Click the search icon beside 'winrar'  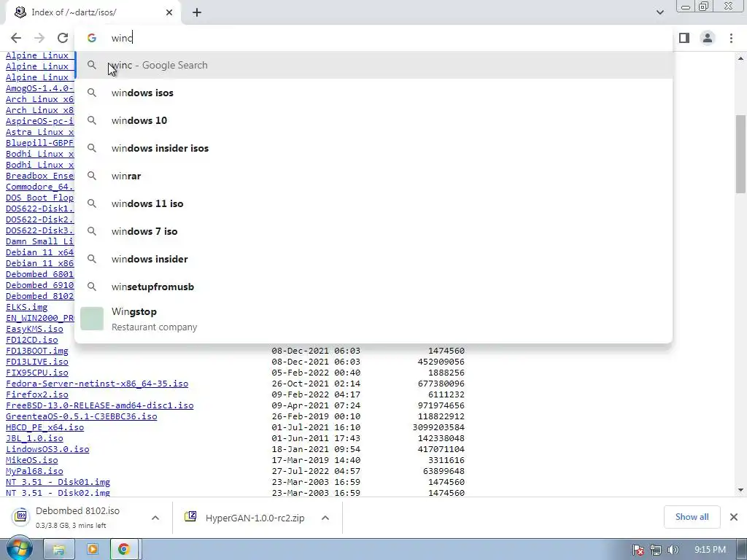[x=92, y=176]
